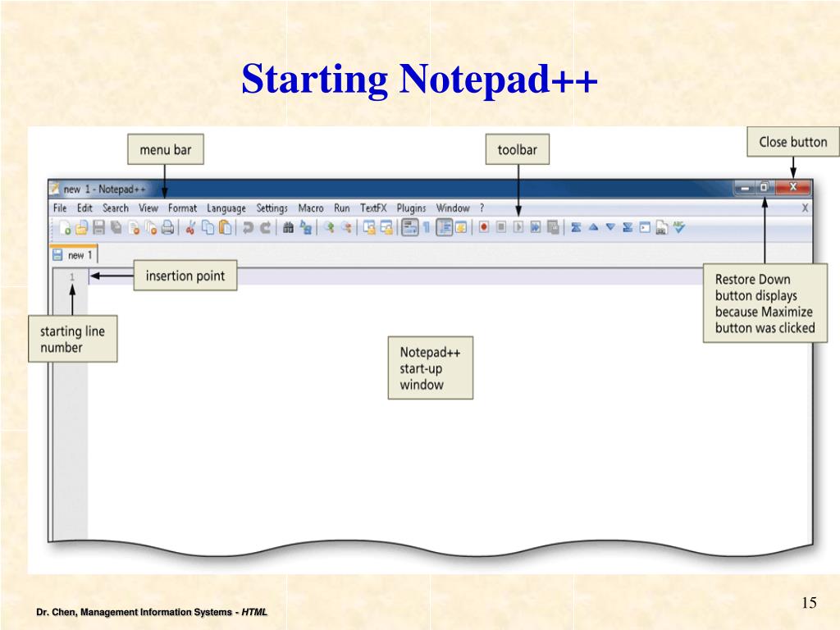The height and width of the screenshot is (630, 840).
Task: Click the Redo arrow icon
Action: (265, 228)
